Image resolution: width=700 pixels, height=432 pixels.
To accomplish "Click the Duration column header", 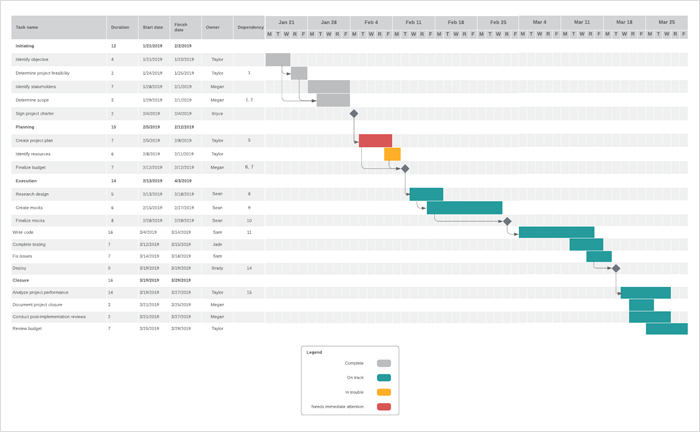I will coord(122,27).
